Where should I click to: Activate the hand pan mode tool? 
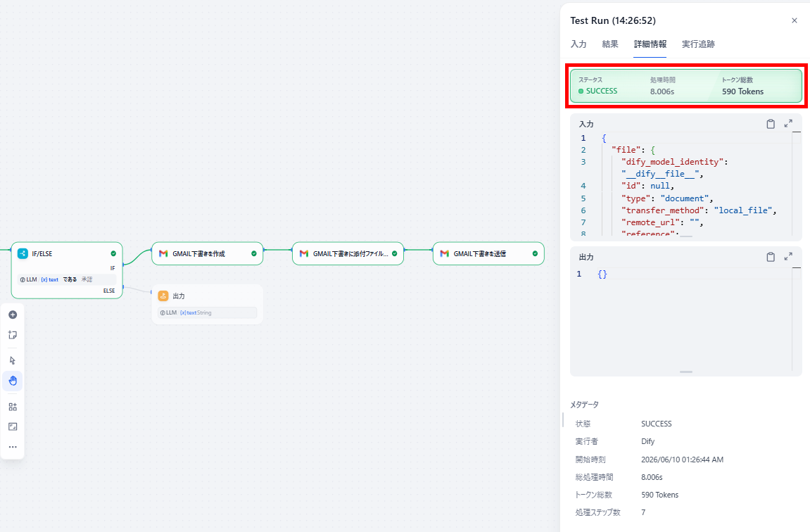pyautogui.click(x=13, y=381)
